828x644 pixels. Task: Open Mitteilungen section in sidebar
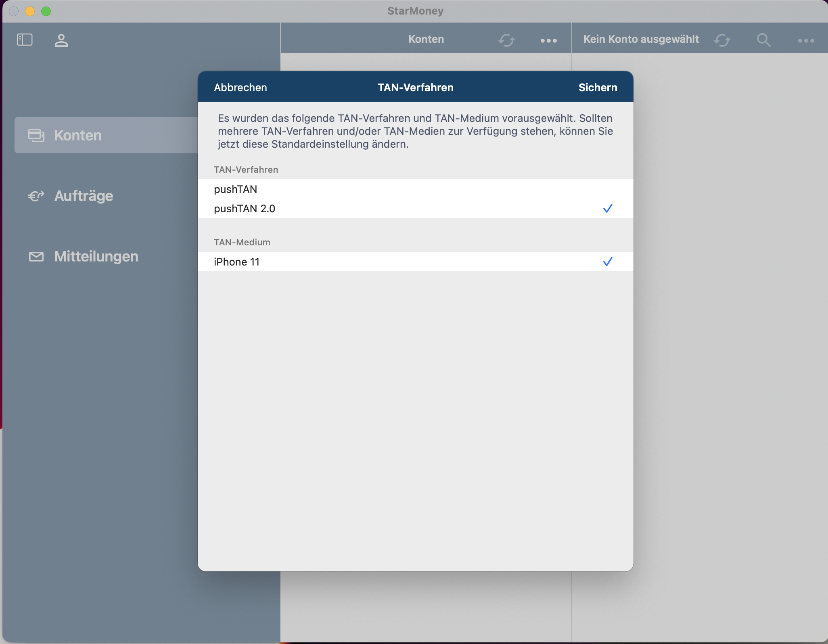tap(96, 257)
